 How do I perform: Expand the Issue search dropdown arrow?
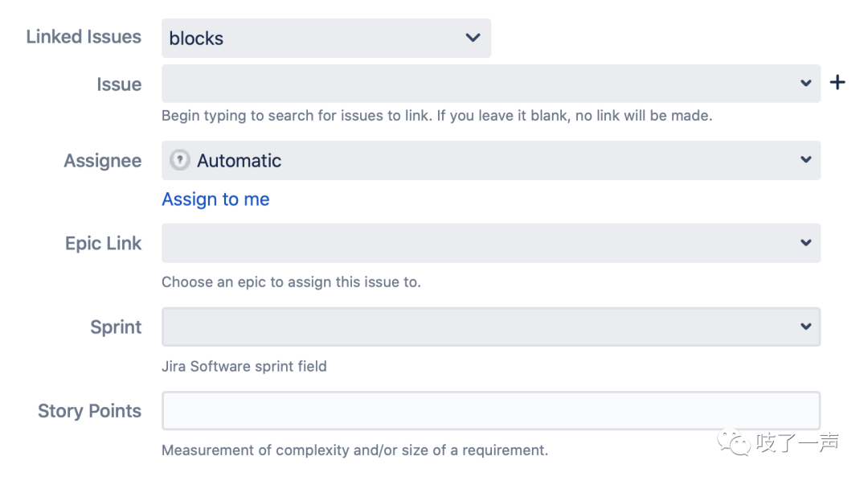point(805,83)
